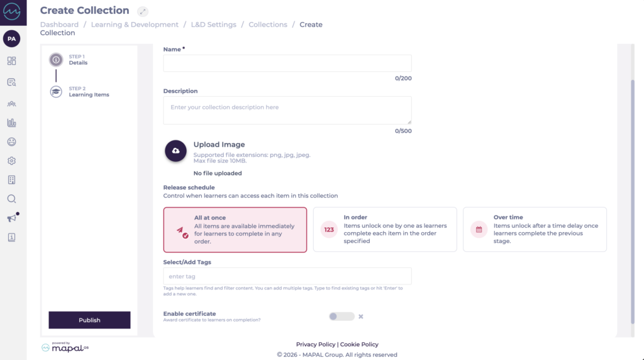Screen dimensions: 644x360
Task: Select the Over time release schedule
Action: pos(535,229)
